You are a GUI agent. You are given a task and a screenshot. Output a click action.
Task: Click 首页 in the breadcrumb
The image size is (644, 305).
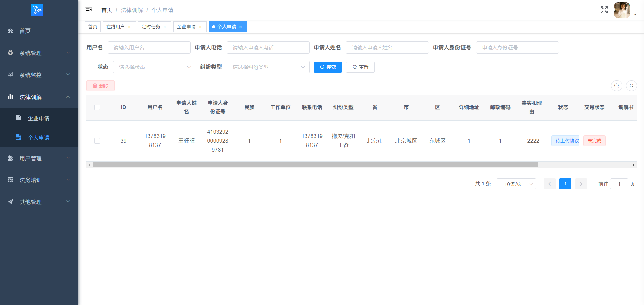[107, 10]
